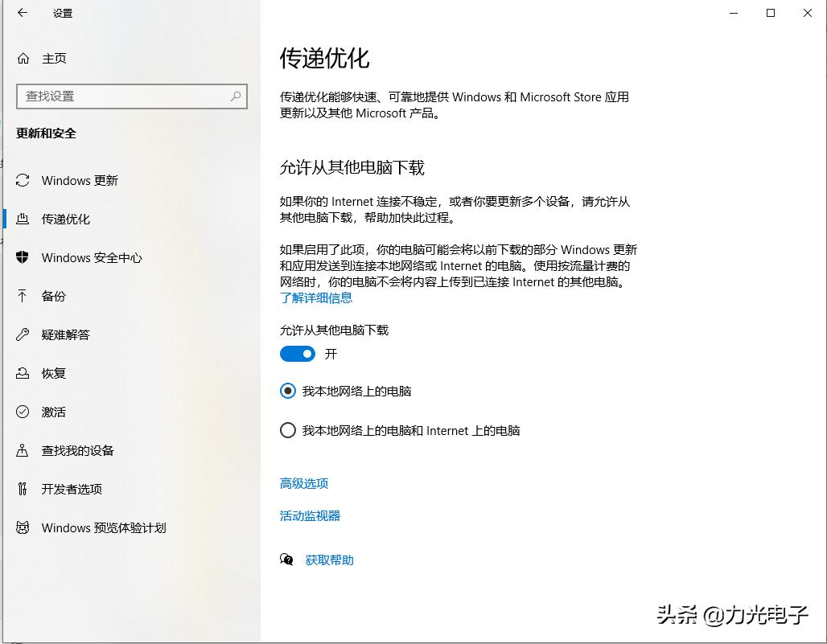Choose 我本地网络上的电脑和 Internet 上的电脑
The width and height of the screenshot is (827, 644).
tap(288, 430)
